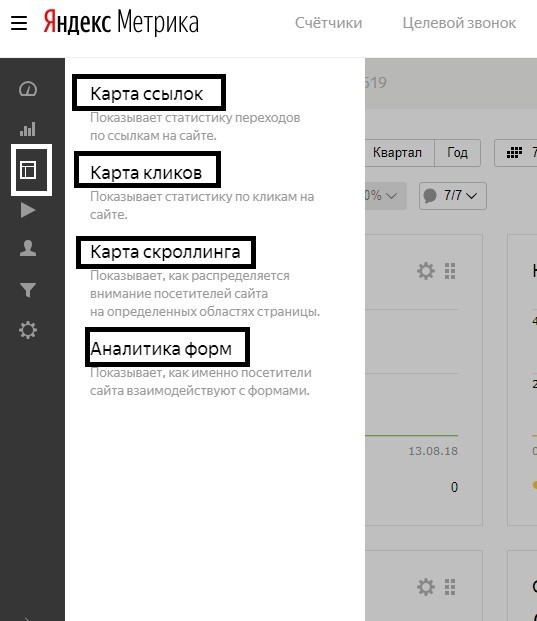Image resolution: width=537 pixels, height=621 pixels.
Task: Open Аналитика форм menu item
Action: tap(161, 349)
